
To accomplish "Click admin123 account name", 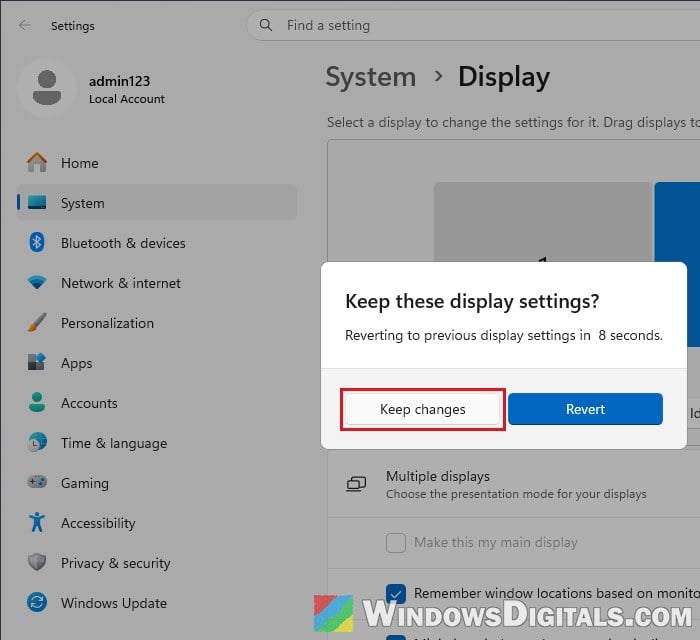I will pyautogui.click(x=119, y=81).
